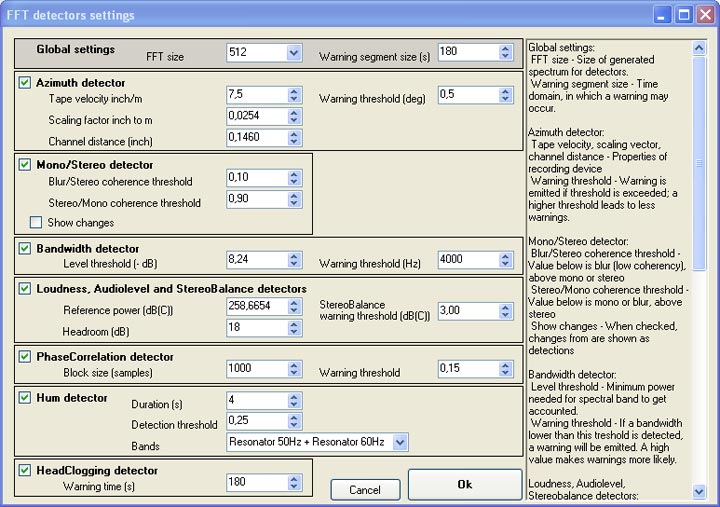Image resolution: width=720 pixels, height=507 pixels.
Task: Uncheck the Hum detector checkbox
Action: pos(25,398)
